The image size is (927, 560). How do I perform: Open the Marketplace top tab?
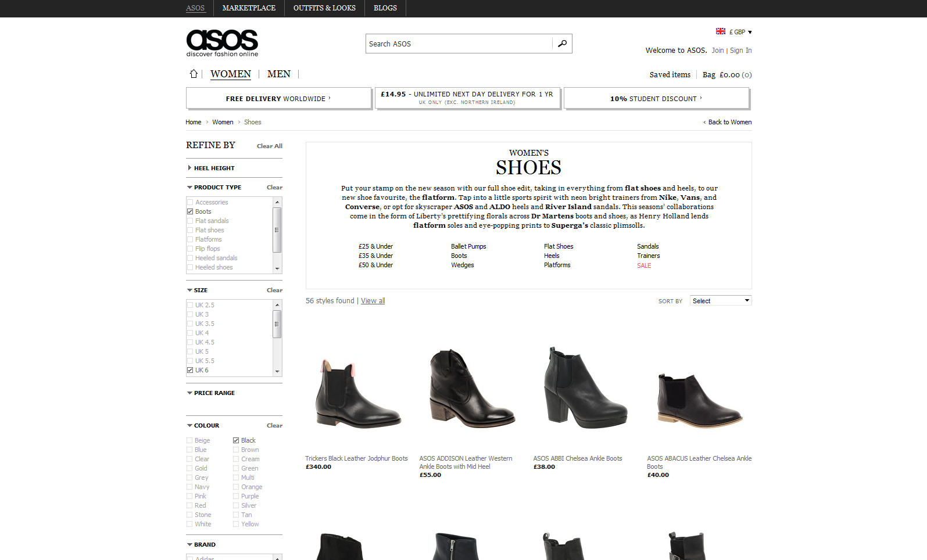coord(249,8)
